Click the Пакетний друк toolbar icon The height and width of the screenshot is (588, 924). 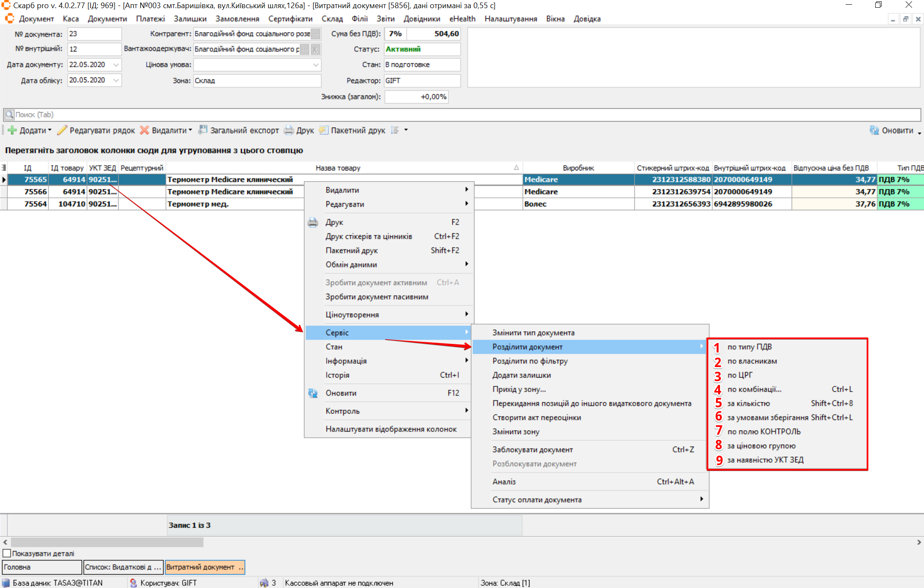tap(324, 130)
